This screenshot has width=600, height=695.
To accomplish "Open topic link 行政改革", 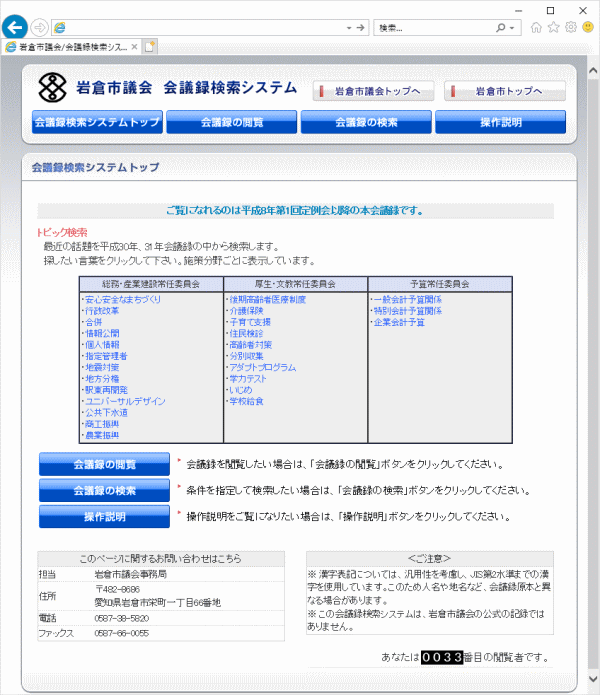I will (102, 311).
